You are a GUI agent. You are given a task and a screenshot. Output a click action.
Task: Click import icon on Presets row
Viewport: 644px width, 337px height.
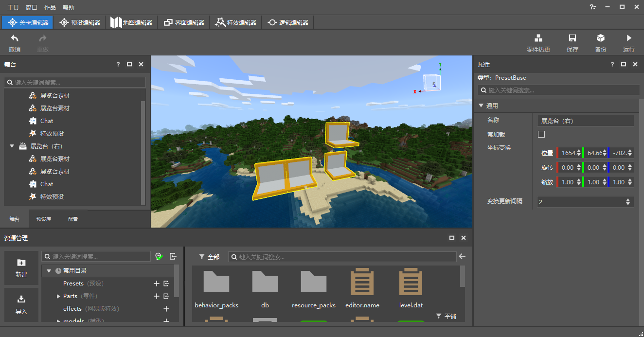point(166,284)
